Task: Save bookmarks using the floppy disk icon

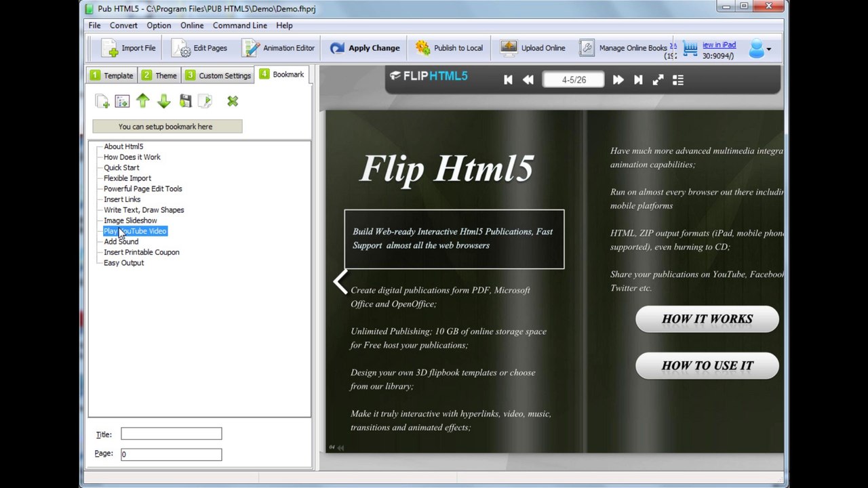Action: (185, 101)
